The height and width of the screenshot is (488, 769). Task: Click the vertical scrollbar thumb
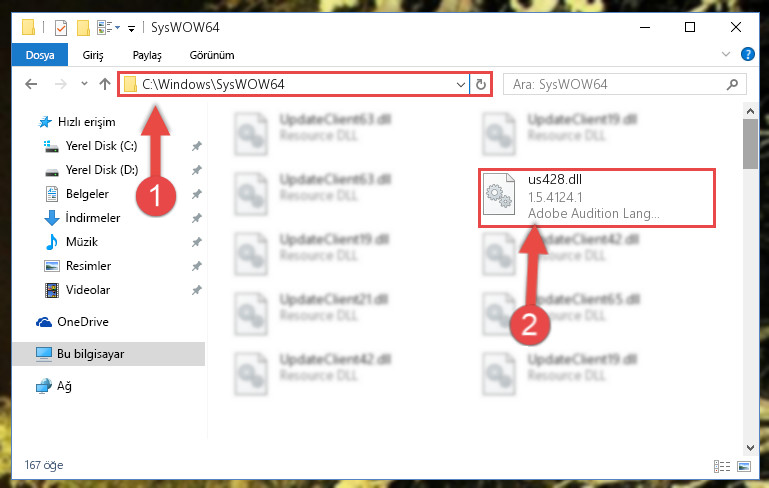pos(750,143)
